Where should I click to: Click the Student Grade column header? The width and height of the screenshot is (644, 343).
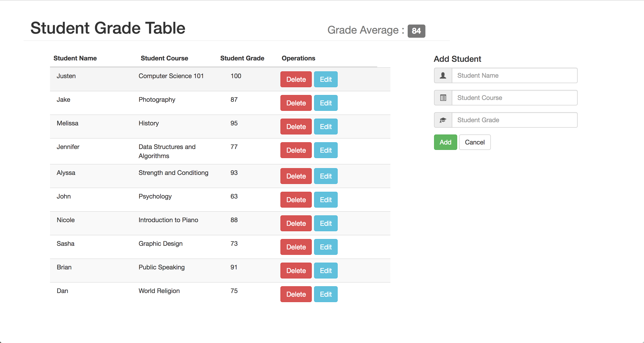pyautogui.click(x=242, y=58)
